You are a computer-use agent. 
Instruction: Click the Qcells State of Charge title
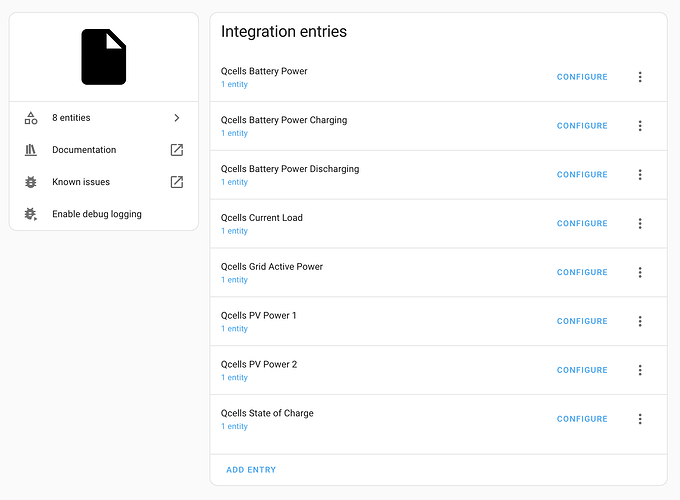pyautogui.click(x=267, y=413)
